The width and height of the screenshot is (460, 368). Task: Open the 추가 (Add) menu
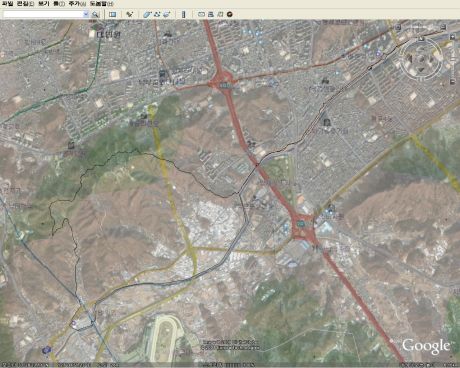(77, 4)
